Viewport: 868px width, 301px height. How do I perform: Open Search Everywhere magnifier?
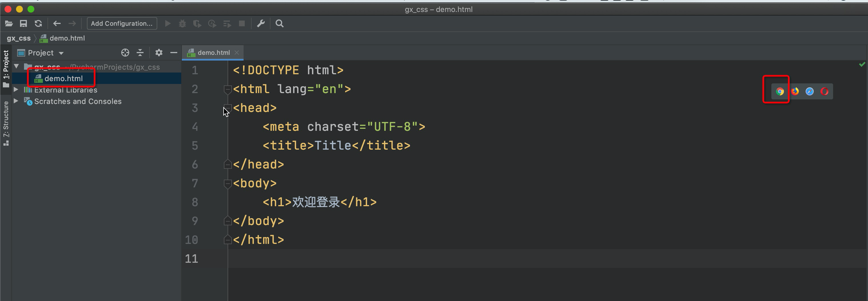click(x=279, y=24)
